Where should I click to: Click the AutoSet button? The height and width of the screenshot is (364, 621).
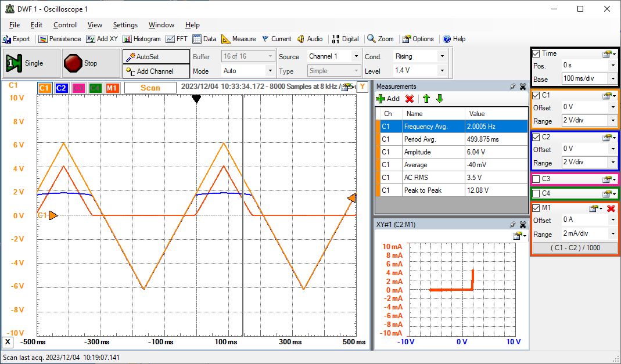click(x=156, y=57)
